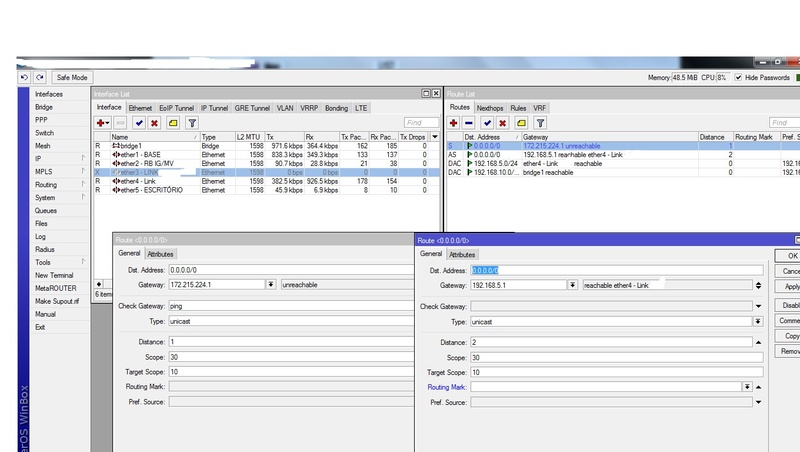Click the undo arrow in top toolbar
Viewport: 800px width, 452px height.
pyautogui.click(x=24, y=77)
